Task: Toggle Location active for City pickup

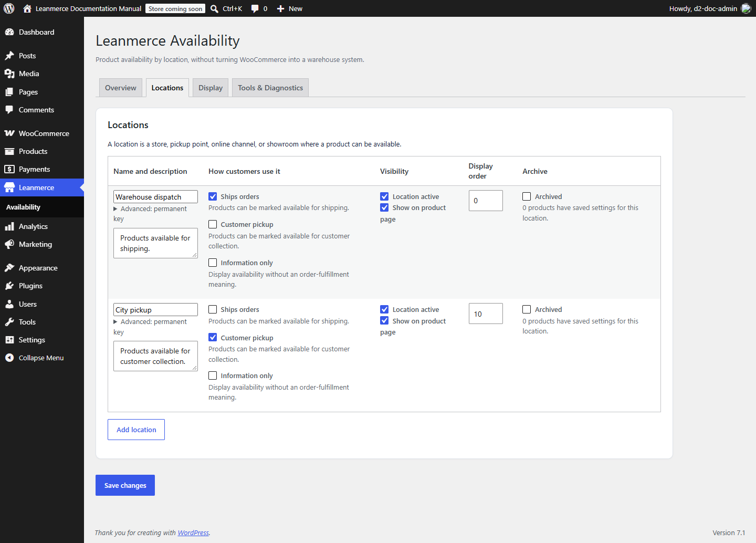Action: [x=384, y=309]
